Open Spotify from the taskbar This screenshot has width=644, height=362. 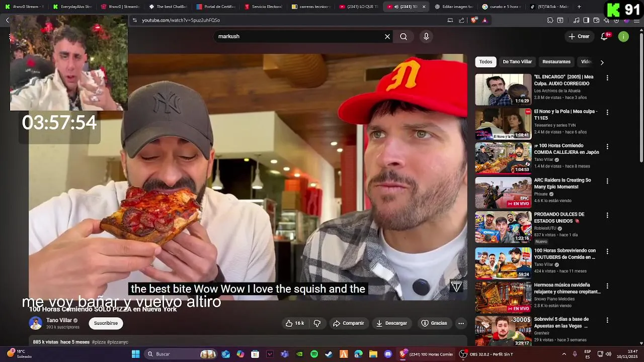(314, 354)
